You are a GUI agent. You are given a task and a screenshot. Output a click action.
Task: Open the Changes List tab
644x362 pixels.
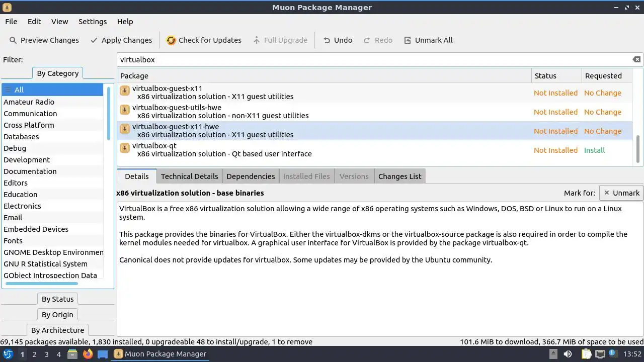click(x=400, y=176)
